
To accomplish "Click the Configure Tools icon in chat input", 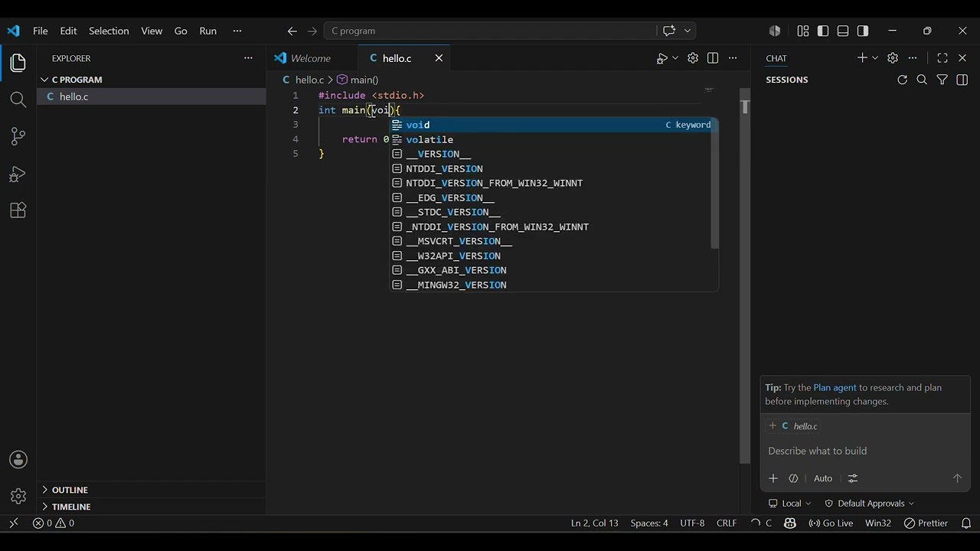I will (x=853, y=478).
